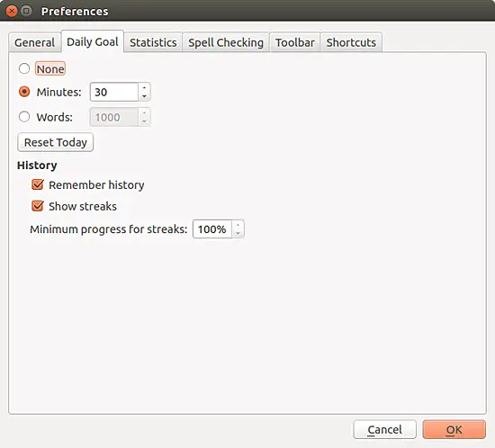Click the Words spinner down arrow
Image resolution: width=495 pixels, height=448 pixels.
[144, 121]
